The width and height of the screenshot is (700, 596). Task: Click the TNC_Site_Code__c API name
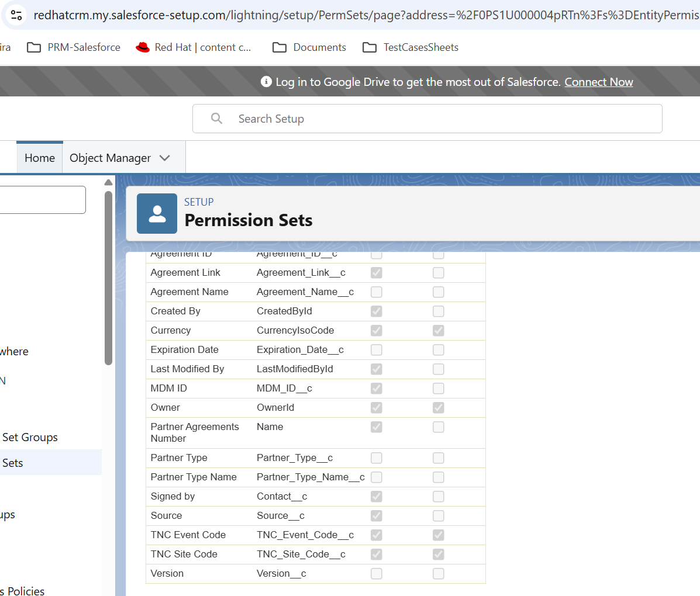pyautogui.click(x=301, y=554)
